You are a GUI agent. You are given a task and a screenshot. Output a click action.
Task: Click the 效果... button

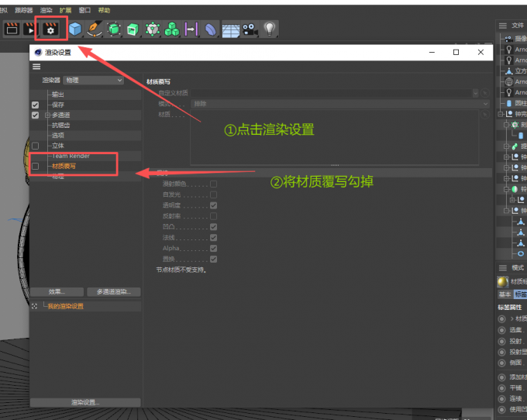pyautogui.click(x=57, y=292)
